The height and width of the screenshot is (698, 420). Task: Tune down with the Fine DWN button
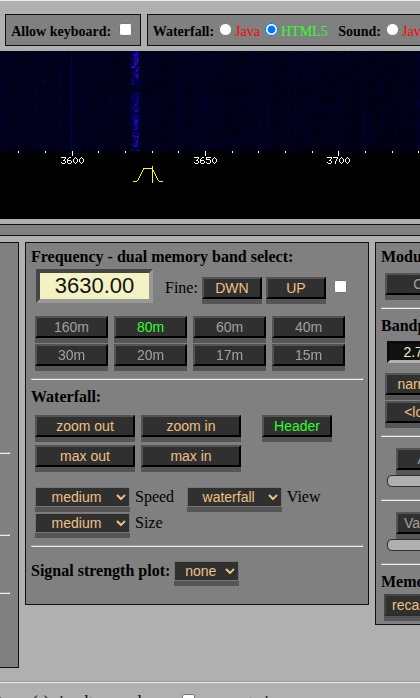(232, 288)
